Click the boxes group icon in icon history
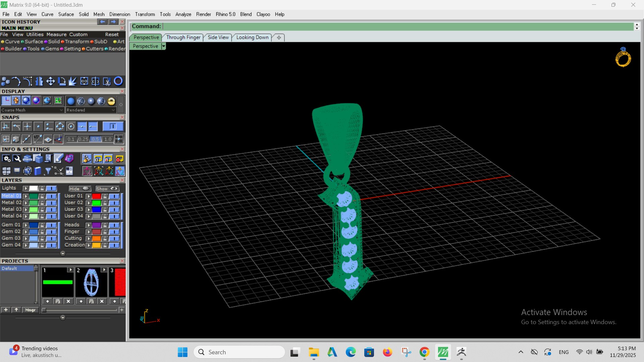Image resolution: width=644 pixels, height=362 pixels. coord(5,81)
